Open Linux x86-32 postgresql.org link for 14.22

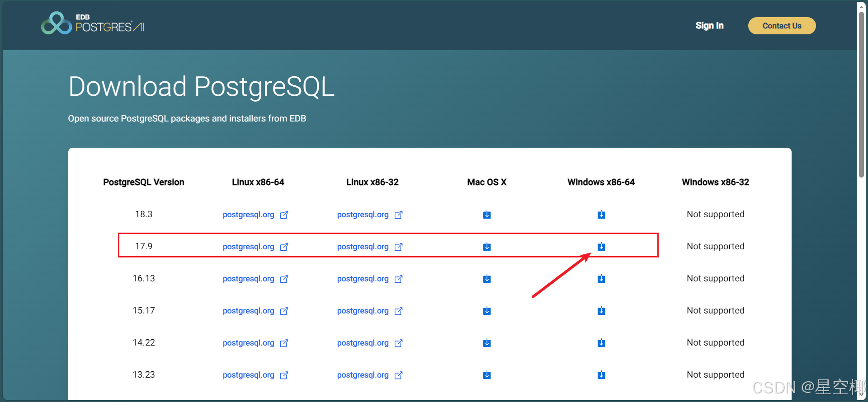[x=370, y=343]
